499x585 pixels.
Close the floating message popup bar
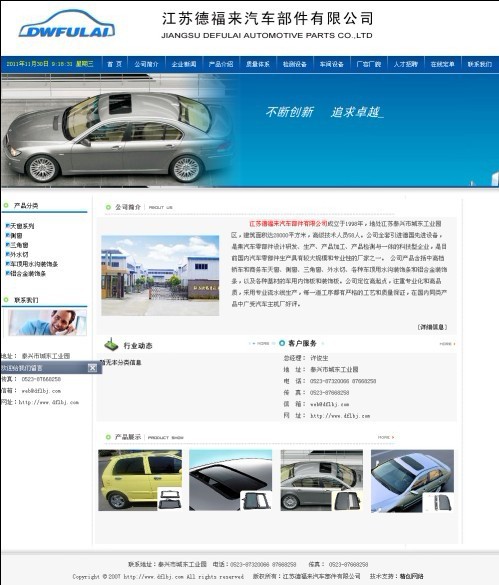coord(92,368)
